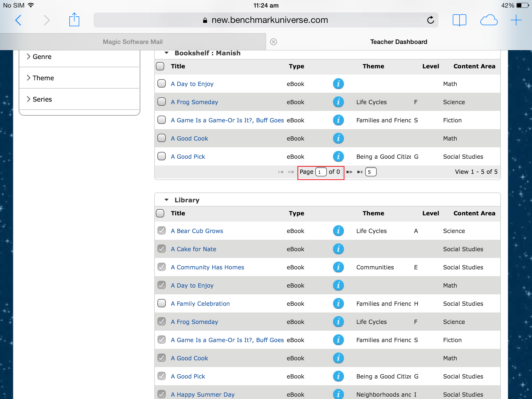Toggle select-all checkbox in Library header

(x=160, y=213)
